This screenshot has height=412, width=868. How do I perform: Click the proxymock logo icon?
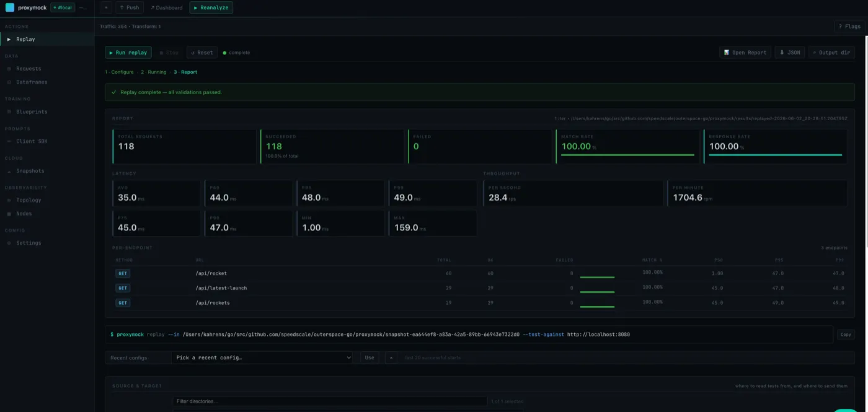click(x=9, y=7)
